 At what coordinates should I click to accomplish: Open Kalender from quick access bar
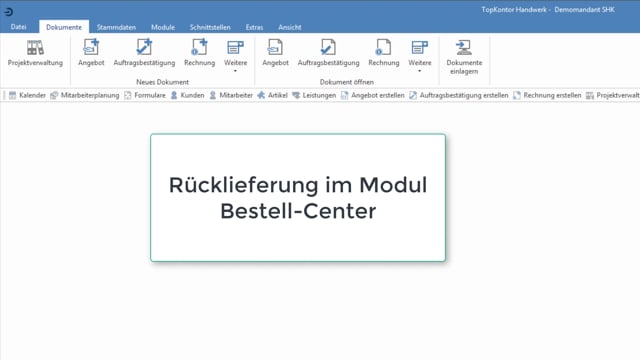tap(27, 95)
